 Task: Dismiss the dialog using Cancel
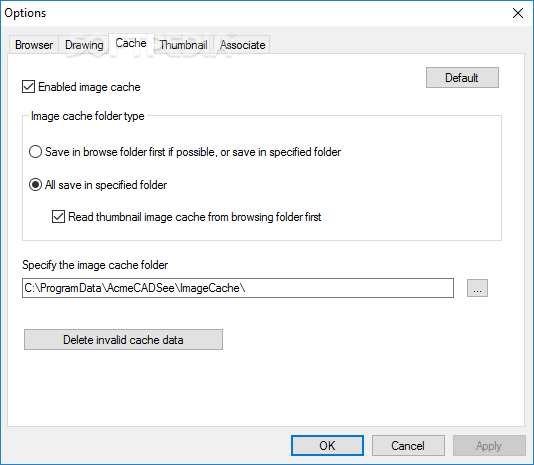click(x=408, y=446)
